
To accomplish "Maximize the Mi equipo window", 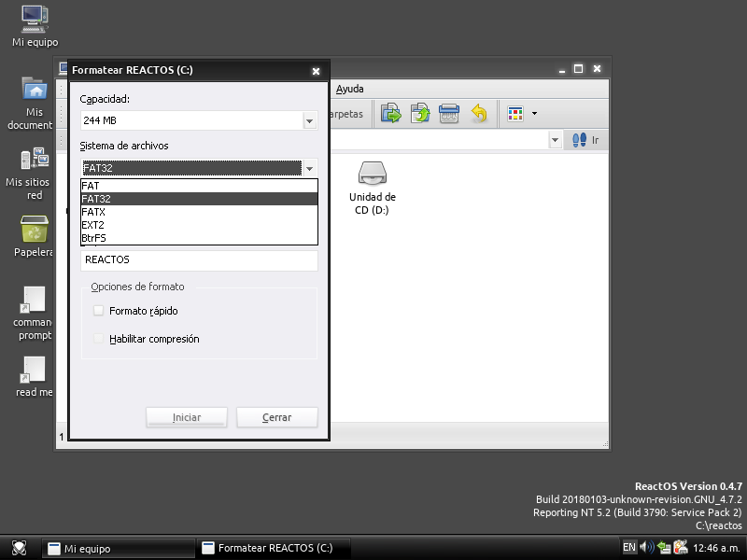I will click(578, 69).
